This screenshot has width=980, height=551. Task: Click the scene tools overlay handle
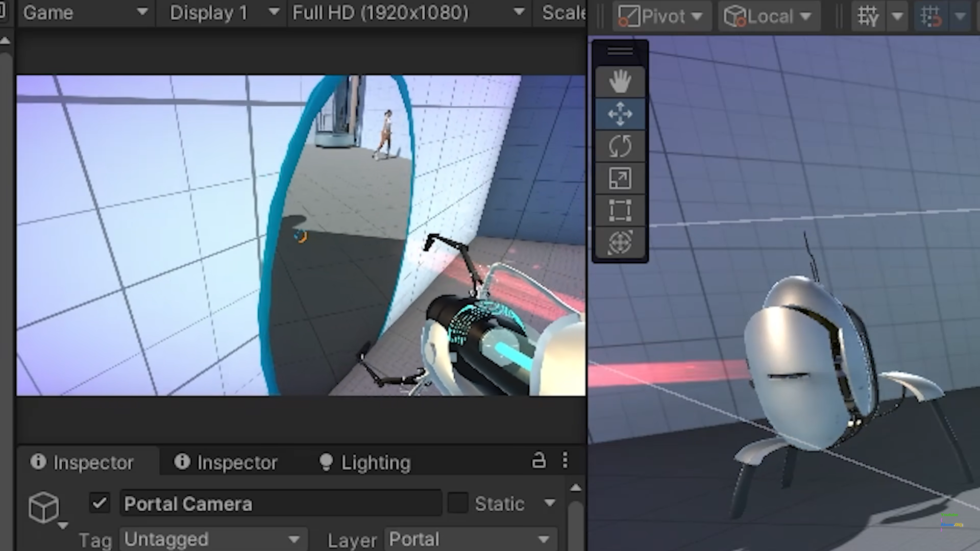point(620,52)
